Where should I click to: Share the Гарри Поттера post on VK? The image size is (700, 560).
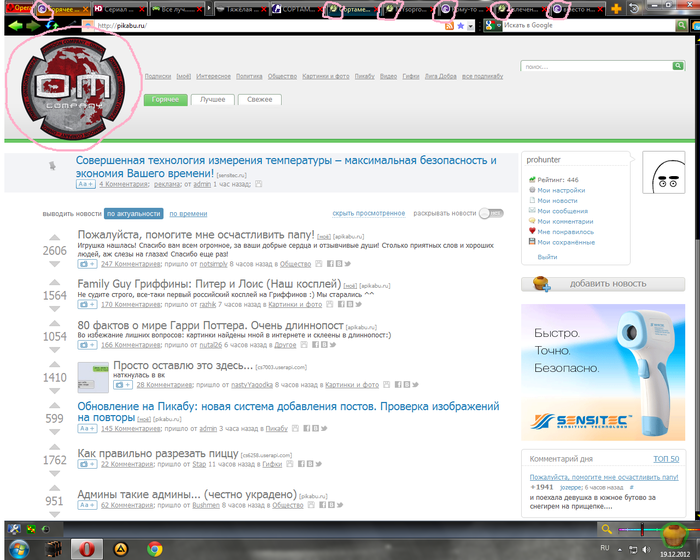click(x=324, y=345)
